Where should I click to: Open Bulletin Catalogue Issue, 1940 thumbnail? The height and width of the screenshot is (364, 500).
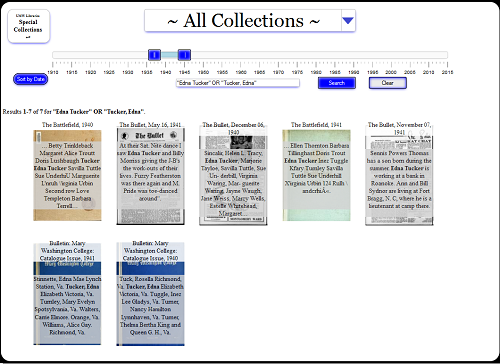150,294
